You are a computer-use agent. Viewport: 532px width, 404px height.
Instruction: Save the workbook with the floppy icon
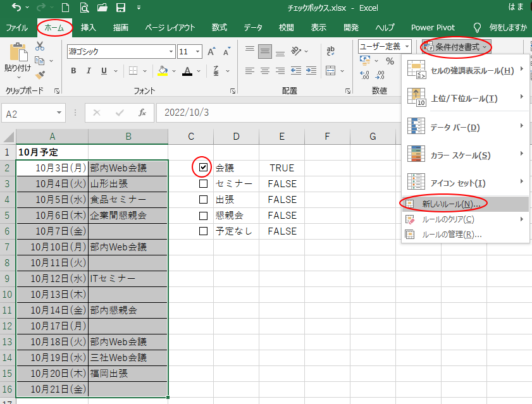(x=121, y=8)
